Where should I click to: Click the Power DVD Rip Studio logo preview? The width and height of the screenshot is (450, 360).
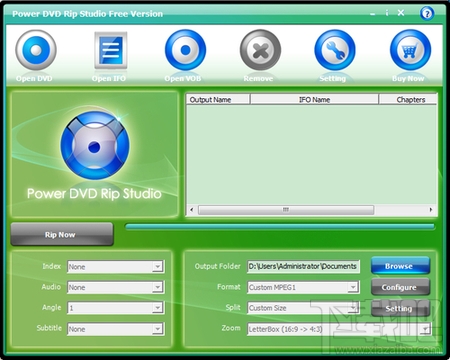pos(95,154)
